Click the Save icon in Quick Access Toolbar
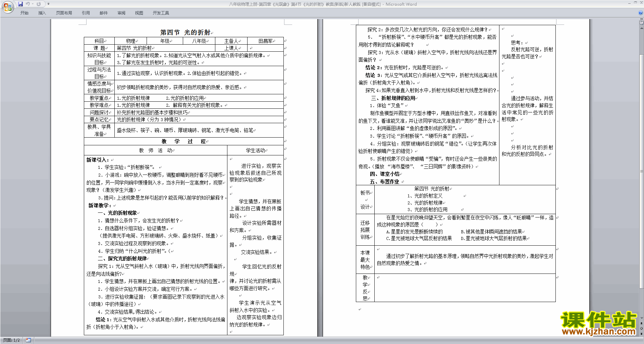This screenshot has height=344, width=644. click(20, 4)
